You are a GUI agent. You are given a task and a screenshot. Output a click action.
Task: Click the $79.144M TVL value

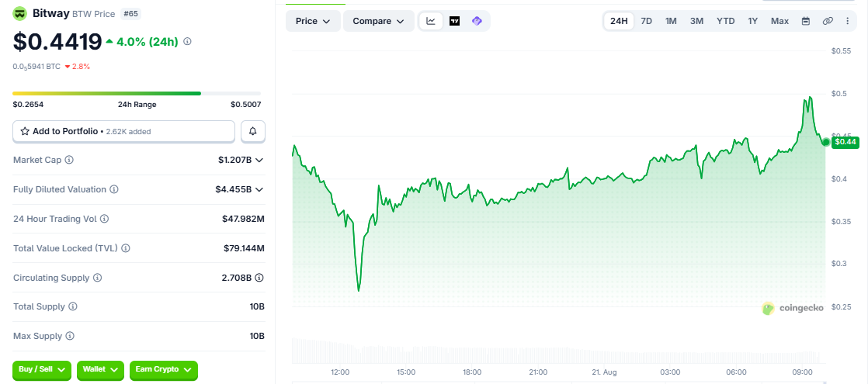click(x=244, y=248)
